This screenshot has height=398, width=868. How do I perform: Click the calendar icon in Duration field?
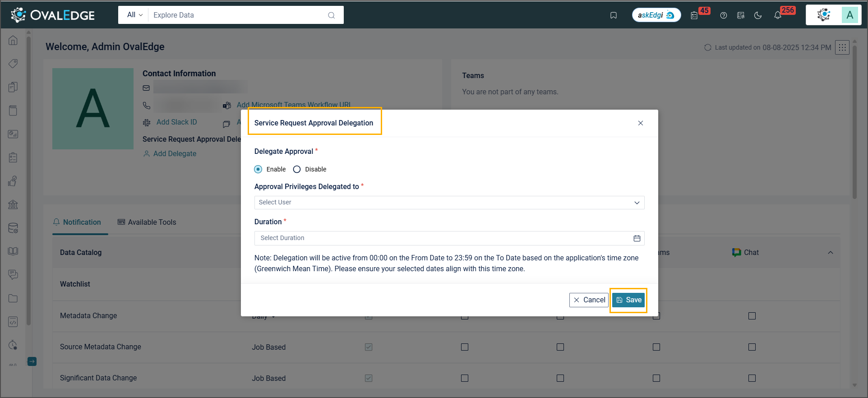tap(637, 238)
